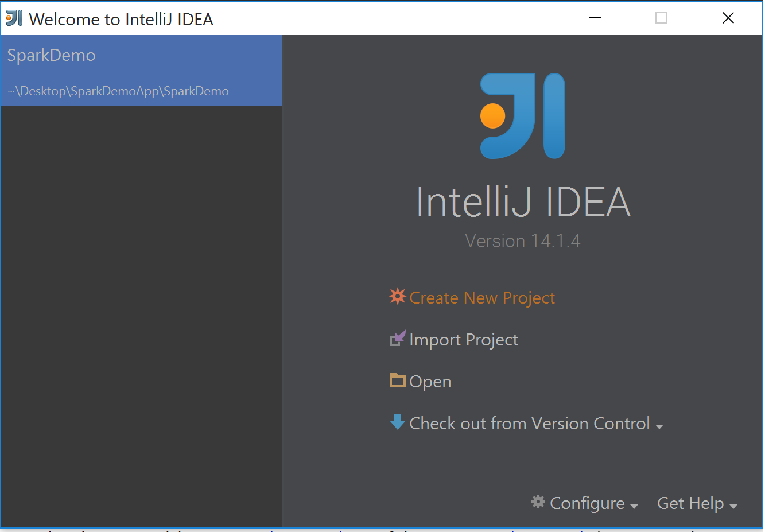Image resolution: width=765 pixels, height=532 pixels.
Task: Click the blue checkout download arrow icon
Action: coord(397,422)
